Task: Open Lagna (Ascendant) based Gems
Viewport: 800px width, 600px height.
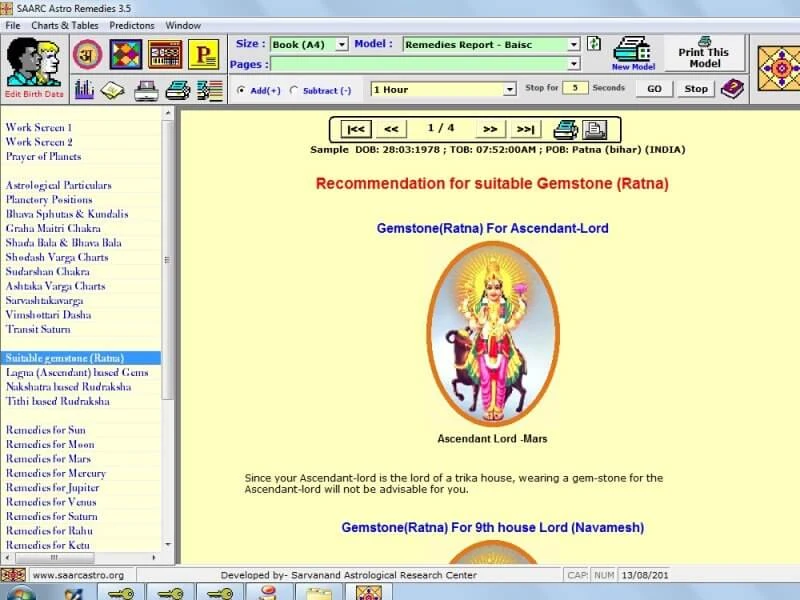Action: click(77, 372)
